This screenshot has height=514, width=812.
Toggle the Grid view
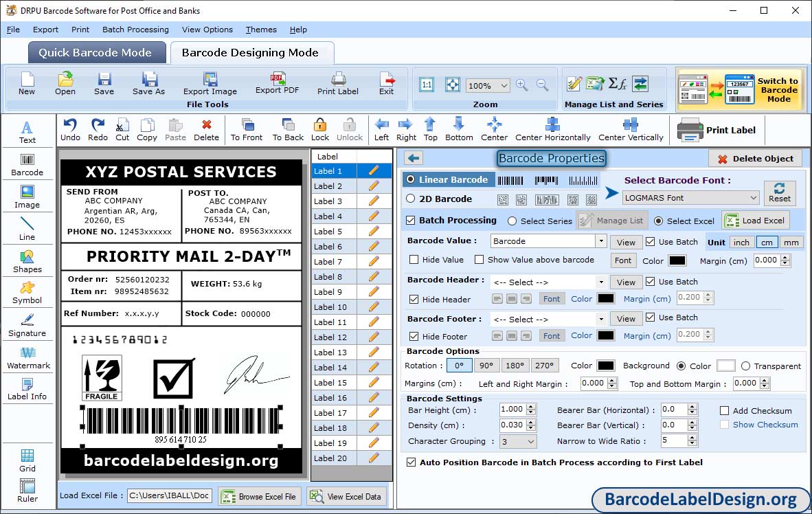[27, 461]
